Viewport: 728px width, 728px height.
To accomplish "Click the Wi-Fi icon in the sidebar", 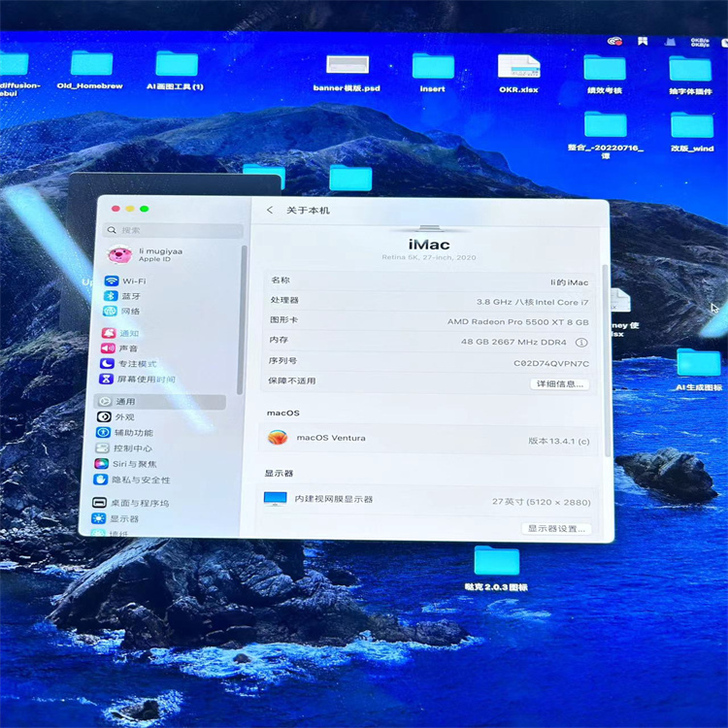I will point(112,281).
